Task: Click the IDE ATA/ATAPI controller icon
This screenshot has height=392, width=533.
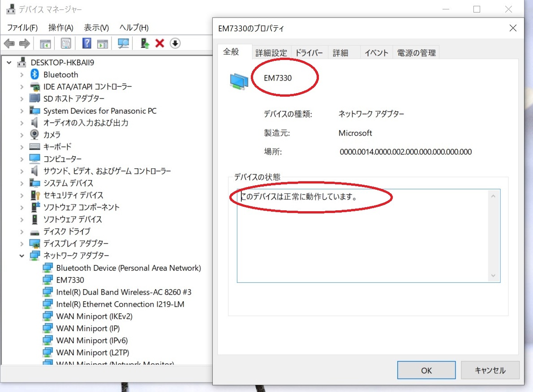Action: [34, 87]
